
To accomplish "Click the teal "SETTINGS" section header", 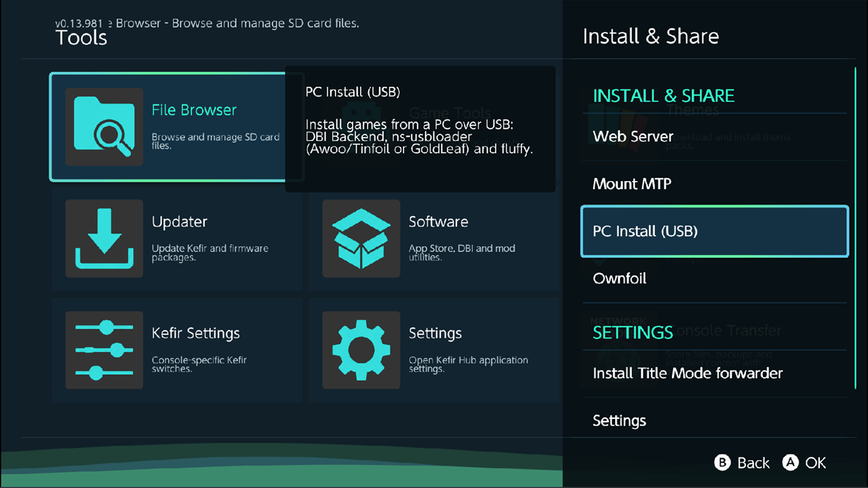I will [x=633, y=333].
